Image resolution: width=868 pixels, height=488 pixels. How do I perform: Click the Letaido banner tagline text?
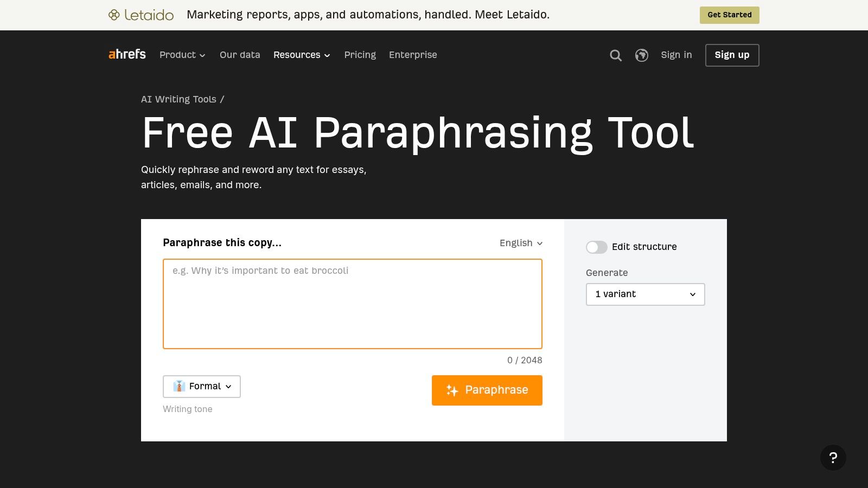click(x=368, y=15)
